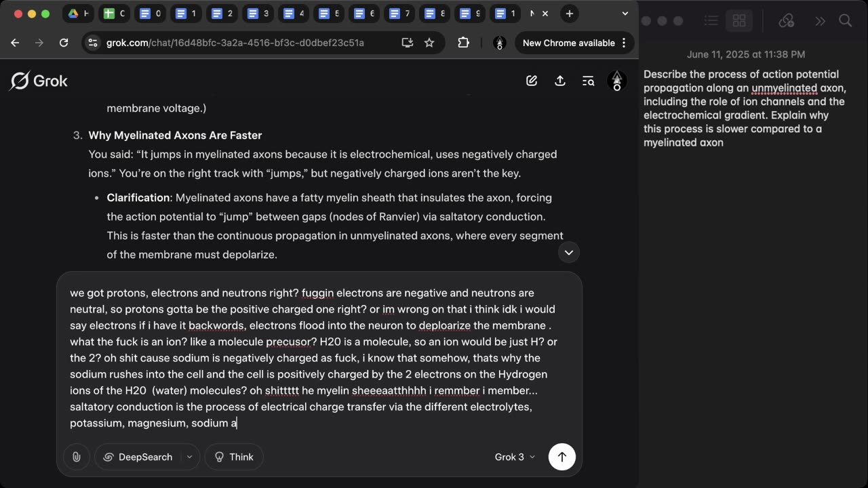Click the text 'membrane voltage.)'
868x488 pixels.
tap(157, 108)
